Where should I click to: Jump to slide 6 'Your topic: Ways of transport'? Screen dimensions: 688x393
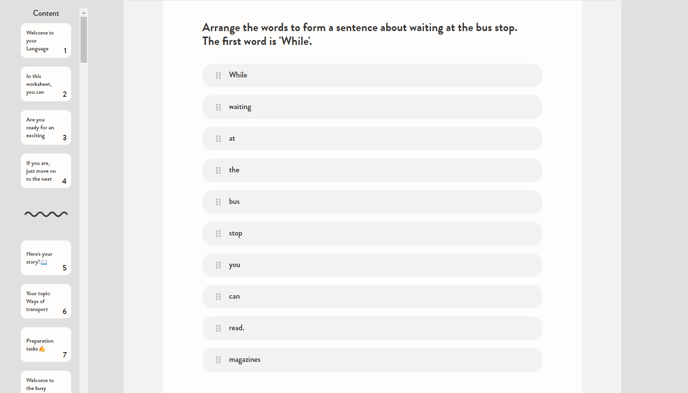coord(46,301)
